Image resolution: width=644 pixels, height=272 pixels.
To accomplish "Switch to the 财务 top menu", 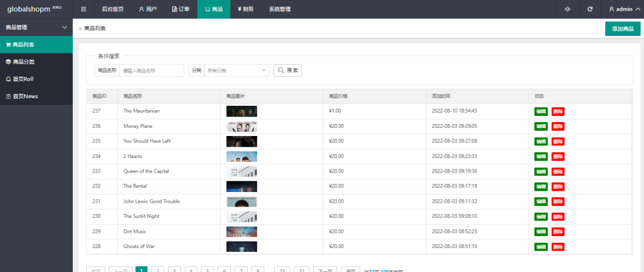I will pos(246,9).
